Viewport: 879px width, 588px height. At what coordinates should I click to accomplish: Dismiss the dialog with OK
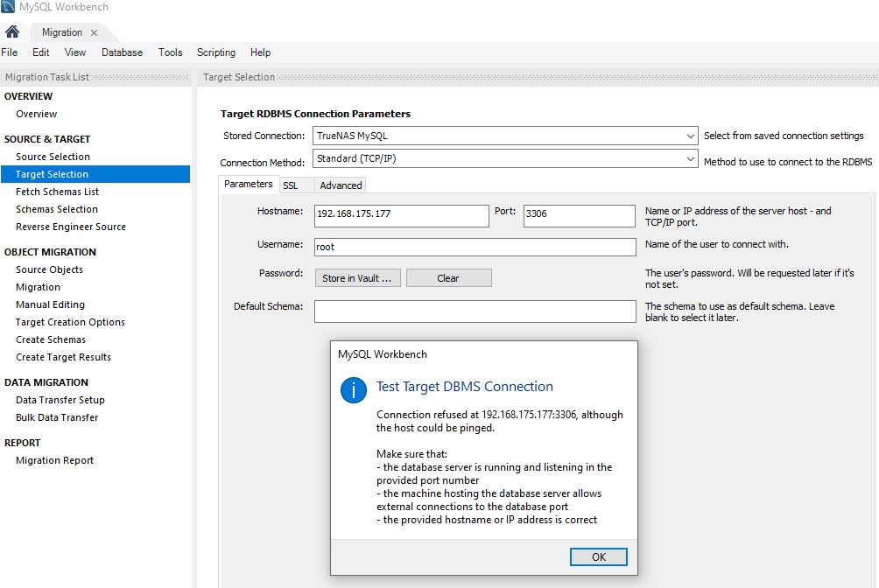click(x=598, y=556)
